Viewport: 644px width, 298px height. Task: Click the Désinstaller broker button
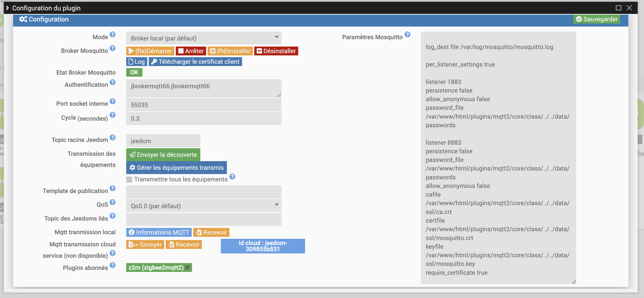pos(276,51)
